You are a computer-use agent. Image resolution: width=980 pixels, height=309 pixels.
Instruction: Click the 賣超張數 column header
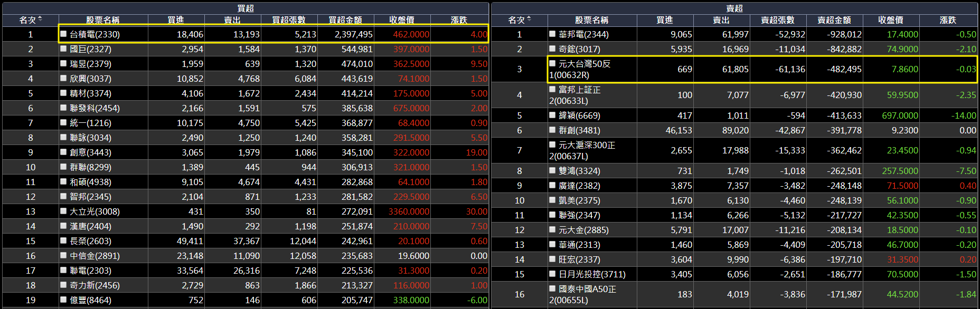tap(778, 20)
